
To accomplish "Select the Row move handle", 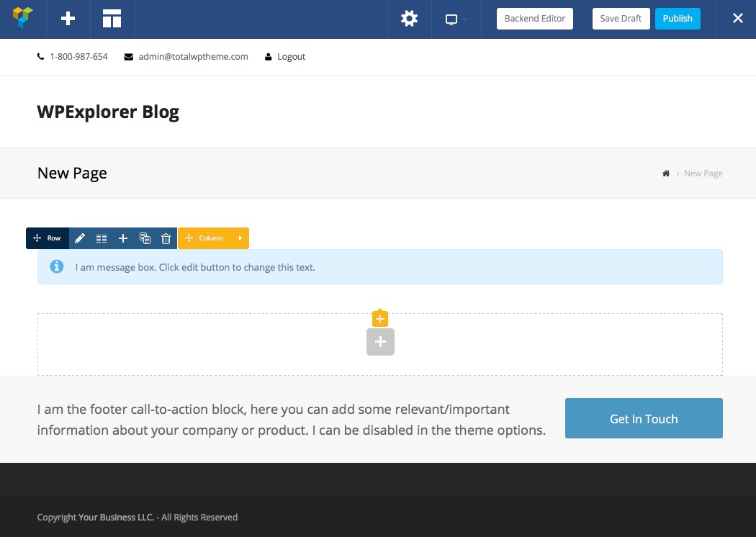I will tap(48, 238).
